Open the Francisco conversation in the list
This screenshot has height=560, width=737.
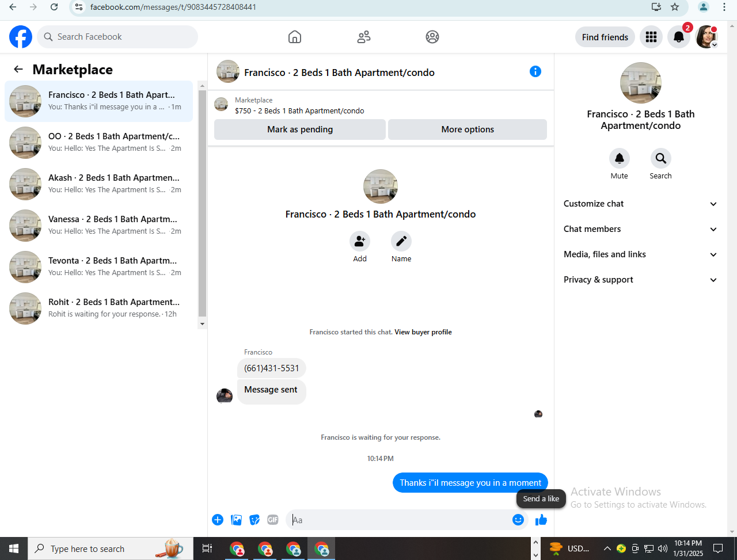pyautogui.click(x=99, y=101)
